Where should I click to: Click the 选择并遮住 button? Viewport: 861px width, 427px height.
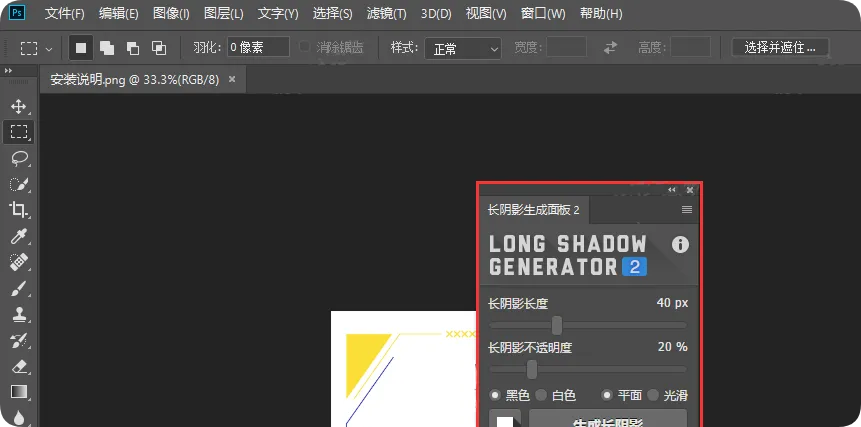(x=780, y=48)
